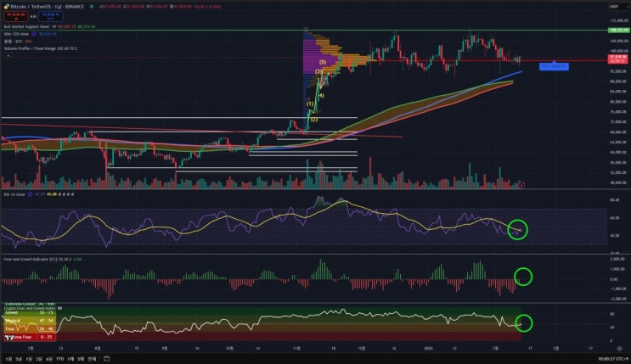This screenshot has width=631, height=364.
Task: Select the 1-day (1일) time range
Action: coord(8,359)
